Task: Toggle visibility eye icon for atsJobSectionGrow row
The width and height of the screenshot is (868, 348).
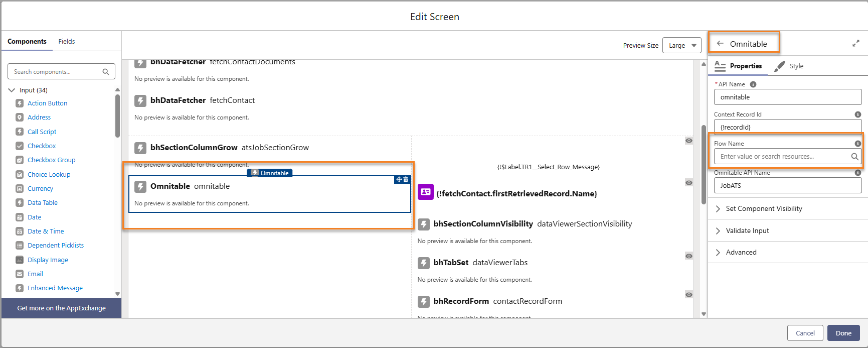Action: click(x=689, y=141)
